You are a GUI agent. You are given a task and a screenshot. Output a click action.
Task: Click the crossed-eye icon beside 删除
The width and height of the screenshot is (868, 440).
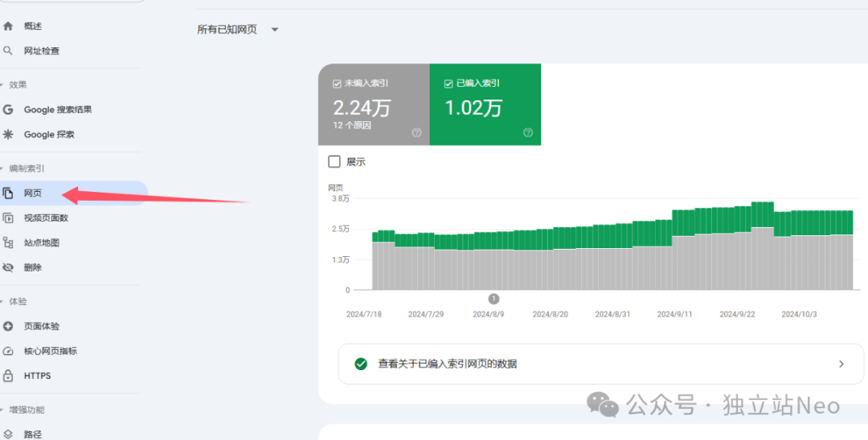[8, 267]
